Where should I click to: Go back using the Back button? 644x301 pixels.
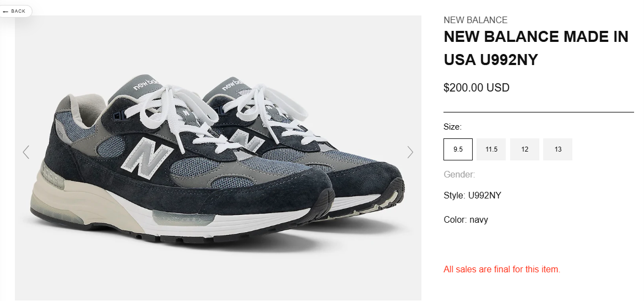coord(14,11)
